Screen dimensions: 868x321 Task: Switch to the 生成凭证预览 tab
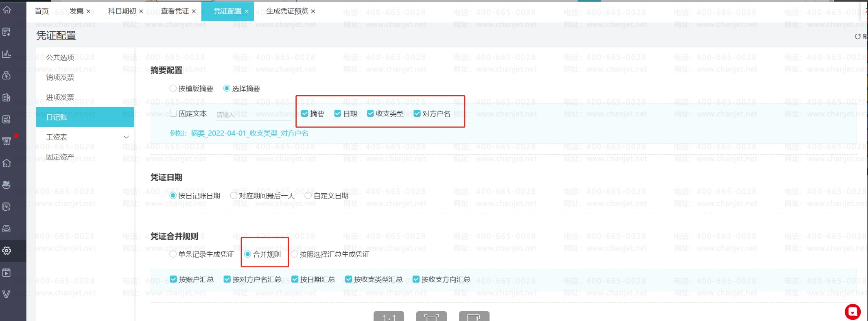point(287,11)
